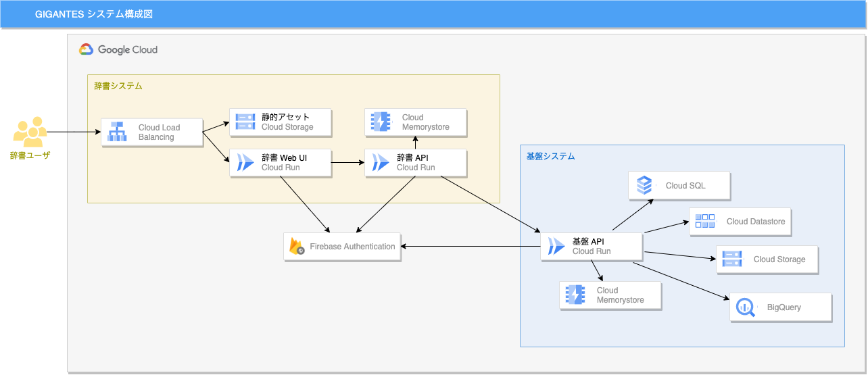Select the 辞書 API label text

(412, 158)
